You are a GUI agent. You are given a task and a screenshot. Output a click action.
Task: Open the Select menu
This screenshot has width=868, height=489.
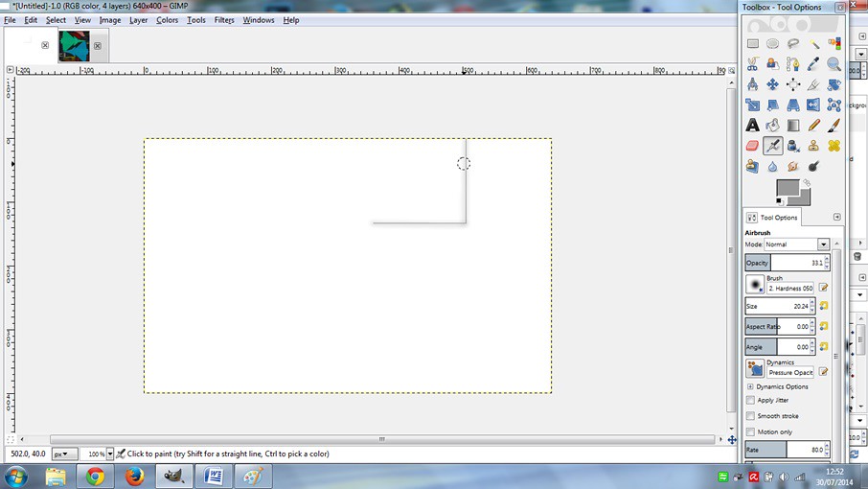56,20
